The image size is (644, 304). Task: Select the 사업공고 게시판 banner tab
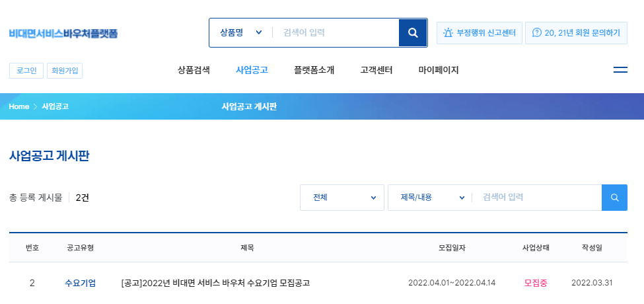pyautogui.click(x=249, y=106)
